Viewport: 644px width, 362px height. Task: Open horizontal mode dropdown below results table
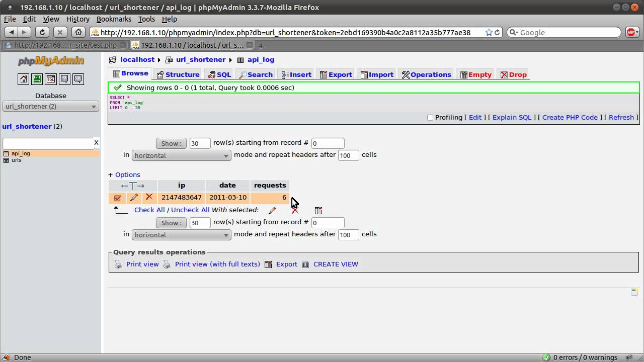coord(181,235)
